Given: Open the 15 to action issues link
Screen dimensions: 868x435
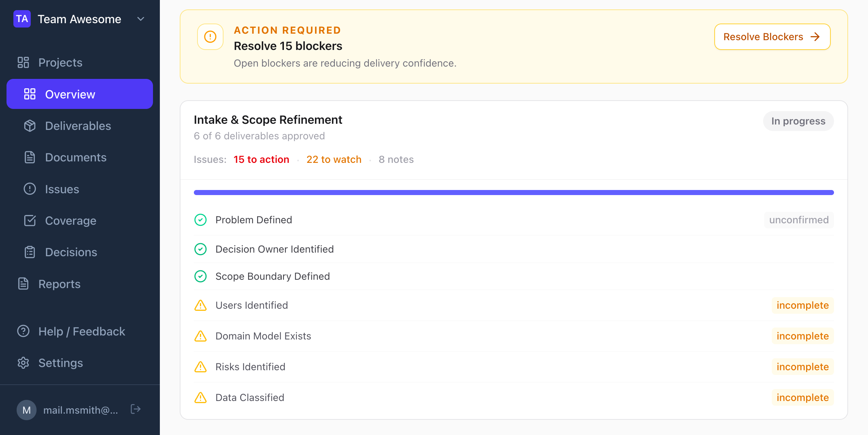Looking at the screenshot, I should click(x=261, y=159).
